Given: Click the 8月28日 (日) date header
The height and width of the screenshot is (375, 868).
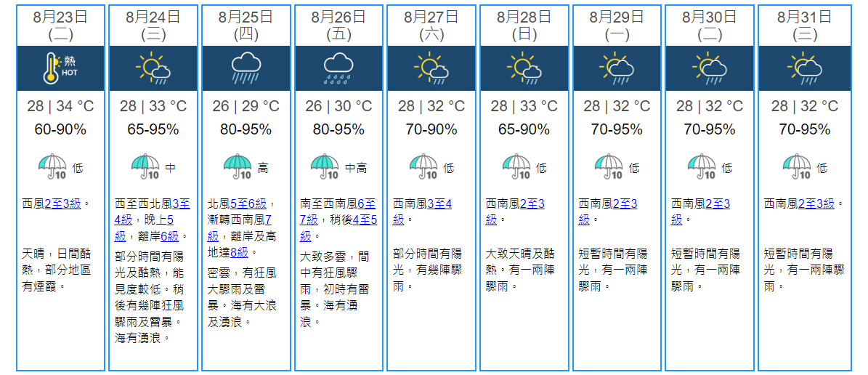Looking at the screenshot, I should coord(524,24).
